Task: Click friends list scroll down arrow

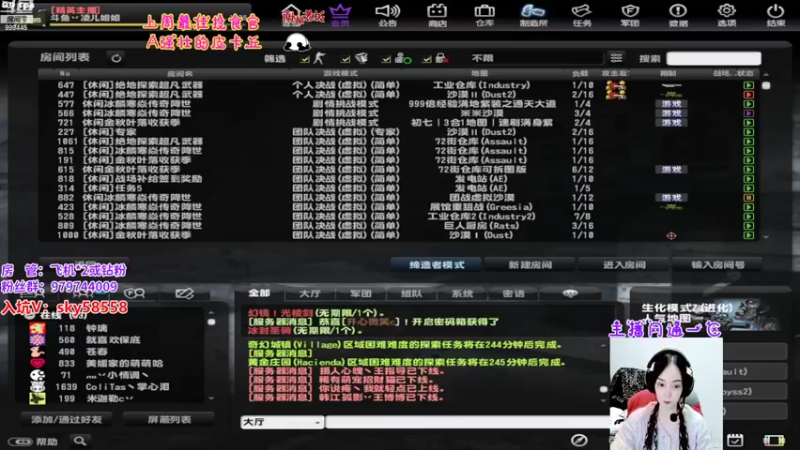Action: [x=211, y=398]
